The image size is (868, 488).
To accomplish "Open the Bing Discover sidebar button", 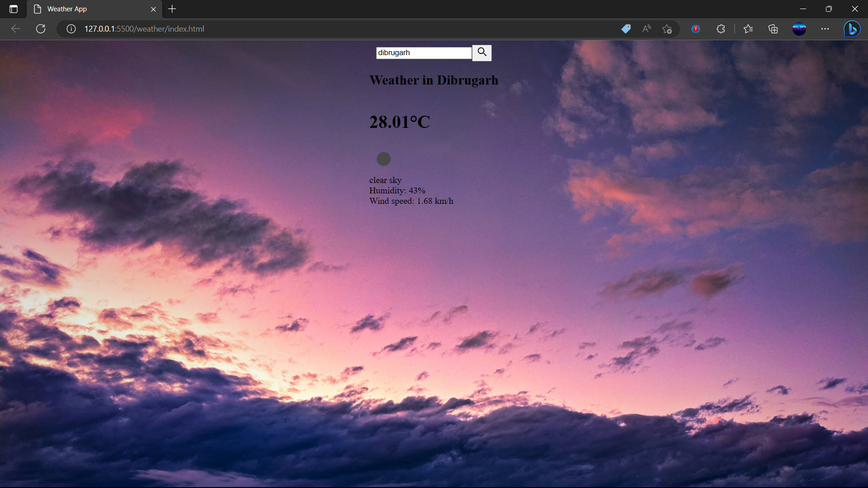I will (x=852, y=29).
